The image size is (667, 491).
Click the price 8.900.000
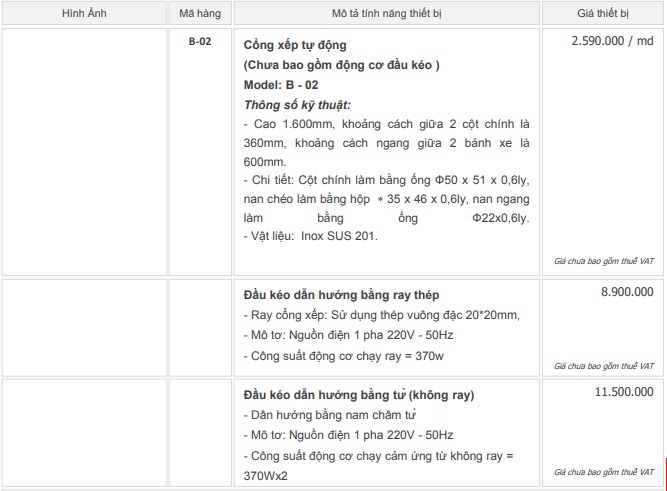pyautogui.click(x=627, y=291)
